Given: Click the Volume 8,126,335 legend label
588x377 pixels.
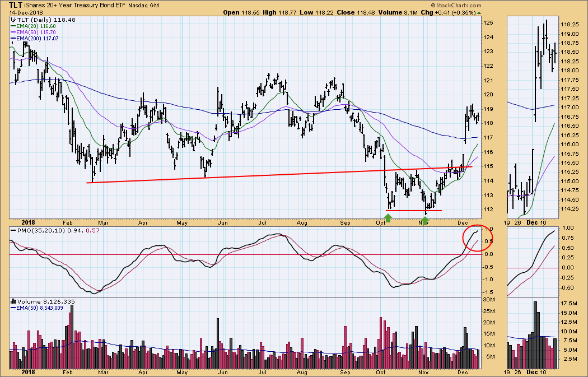Looking at the screenshot, I should coord(46,301).
